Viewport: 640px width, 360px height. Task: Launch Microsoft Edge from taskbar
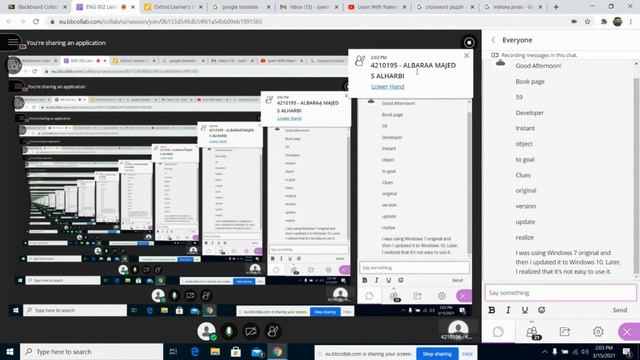pos(195,351)
